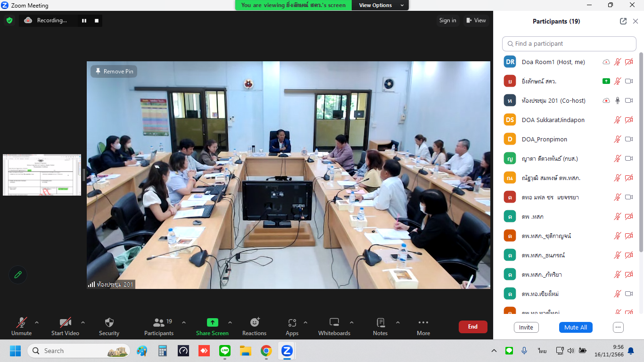Click cloud recording icon for Doa Room1
Viewport: 644px width, 362px height.
tap(606, 62)
